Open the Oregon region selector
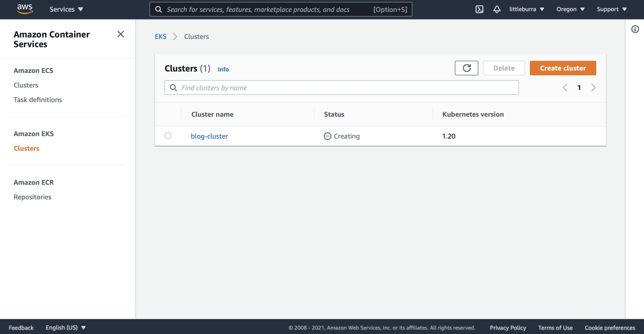The height and width of the screenshot is (334, 644). pos(570,9)
